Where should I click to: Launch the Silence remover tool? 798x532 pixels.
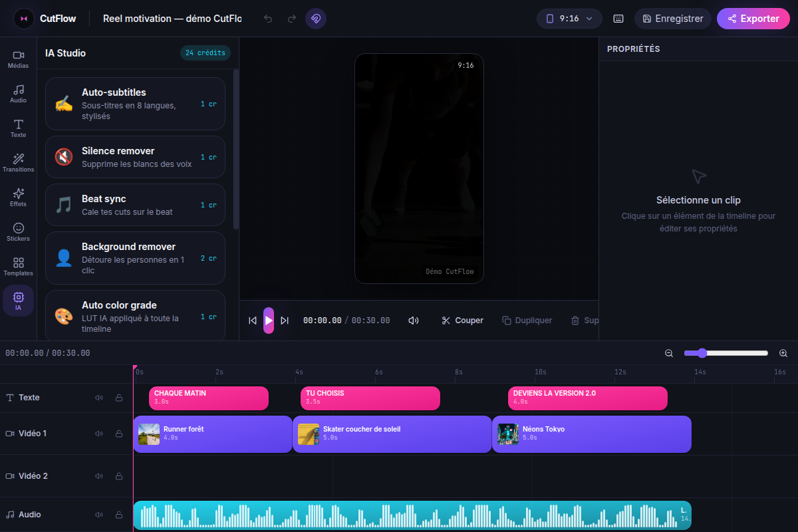(x=135, y=157)
